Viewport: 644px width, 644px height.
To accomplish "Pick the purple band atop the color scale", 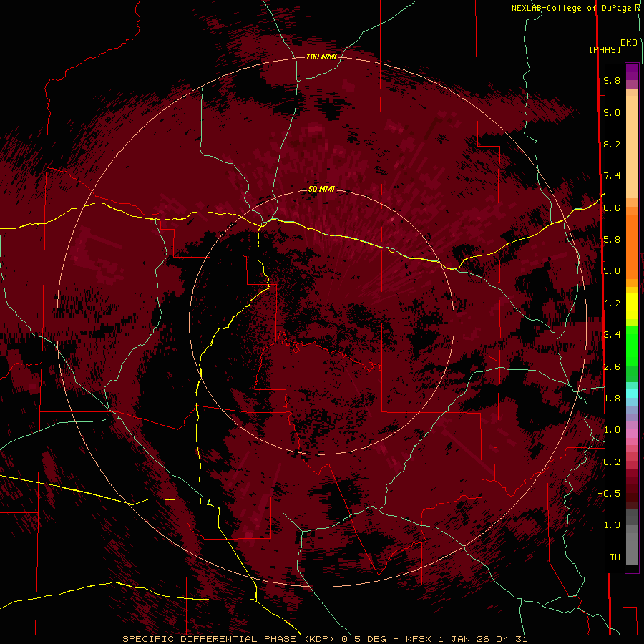I will 632,72.
